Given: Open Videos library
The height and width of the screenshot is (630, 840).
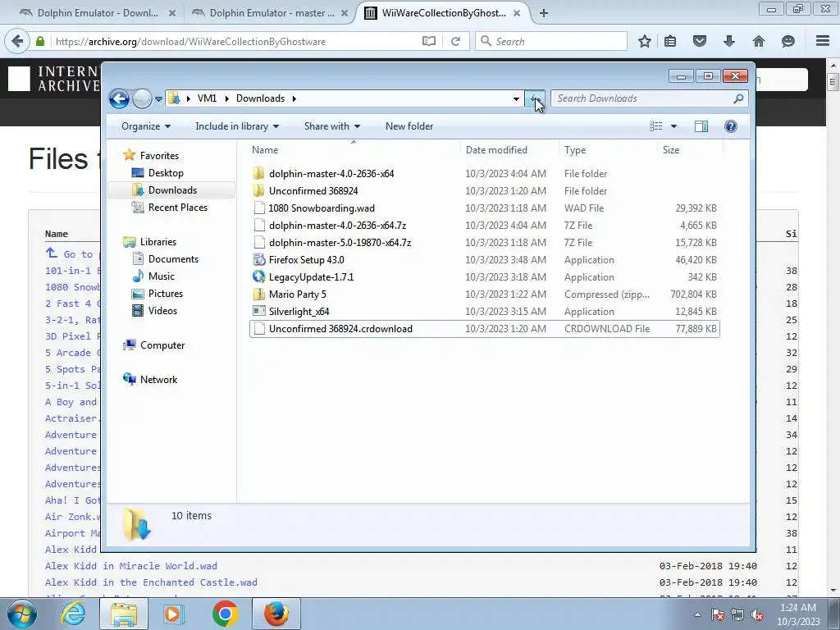Looking at the screenshot, I should click(162, 311).
